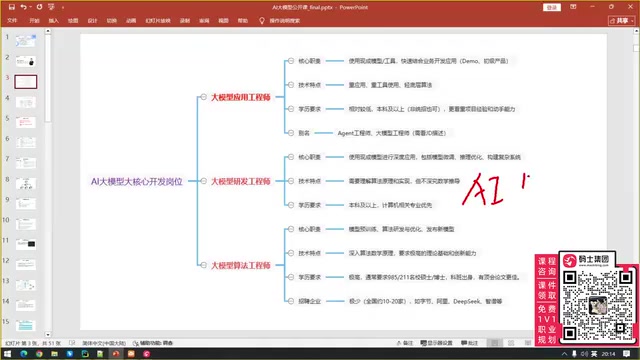640x360 pixels.
Task: Switch to Slide Sorter view icon
Action: tap(511, 343)
